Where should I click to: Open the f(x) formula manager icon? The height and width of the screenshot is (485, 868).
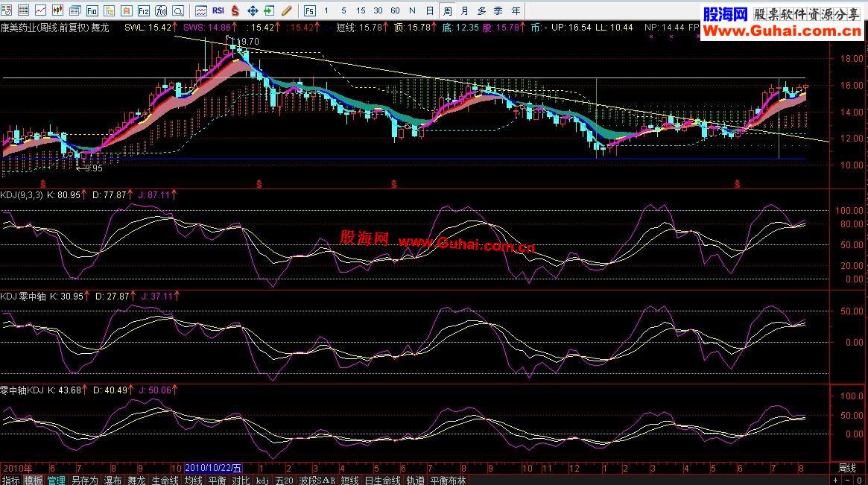160,10
